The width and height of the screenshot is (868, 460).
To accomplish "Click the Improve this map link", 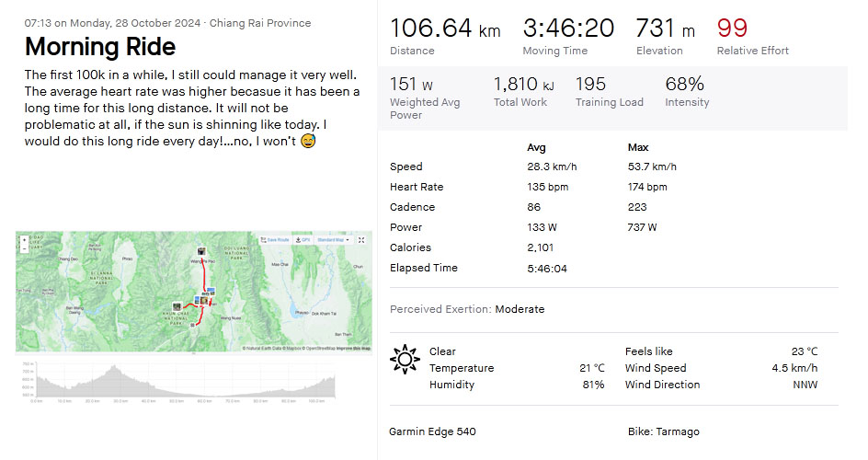I will pos(353,348).
